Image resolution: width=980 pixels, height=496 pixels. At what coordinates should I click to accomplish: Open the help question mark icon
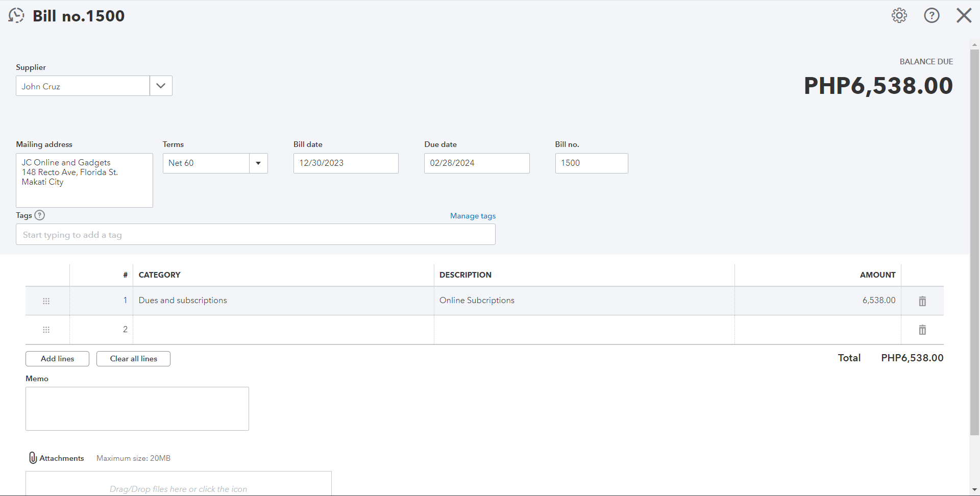[x=932, y=15]
